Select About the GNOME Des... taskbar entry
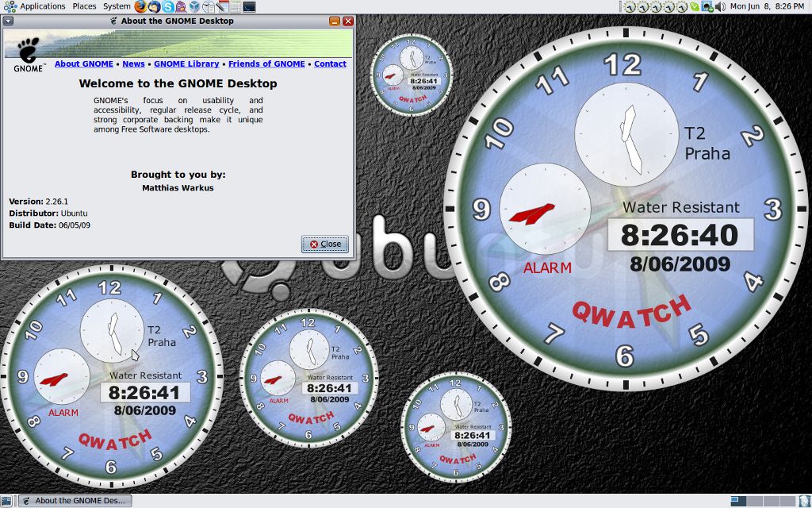Image resolution: width=812 pixels, height=508 pixels. [75, 501]
